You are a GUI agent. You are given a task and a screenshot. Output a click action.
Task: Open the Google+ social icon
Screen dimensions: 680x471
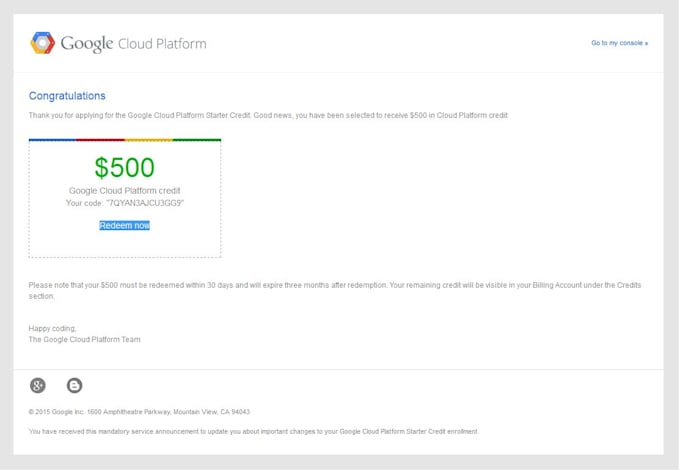[38, 385]
